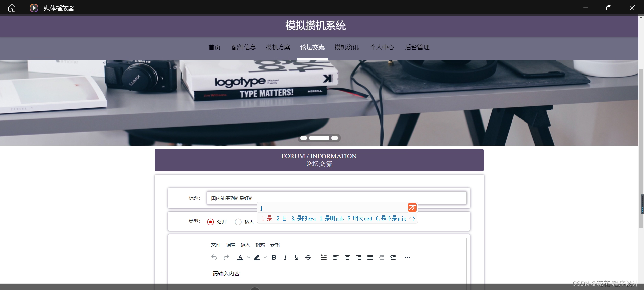Screen dimensions: 644x290
Task: Click the home icon in the title bar
Action: pyautogui.click(x=12, y=8)
